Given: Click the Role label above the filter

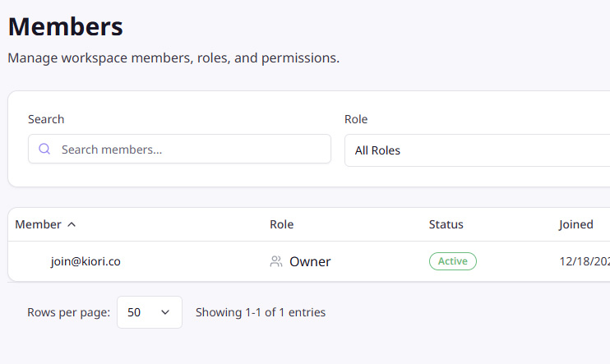Looking at the screenshot, I should click(x=356, y=119).
